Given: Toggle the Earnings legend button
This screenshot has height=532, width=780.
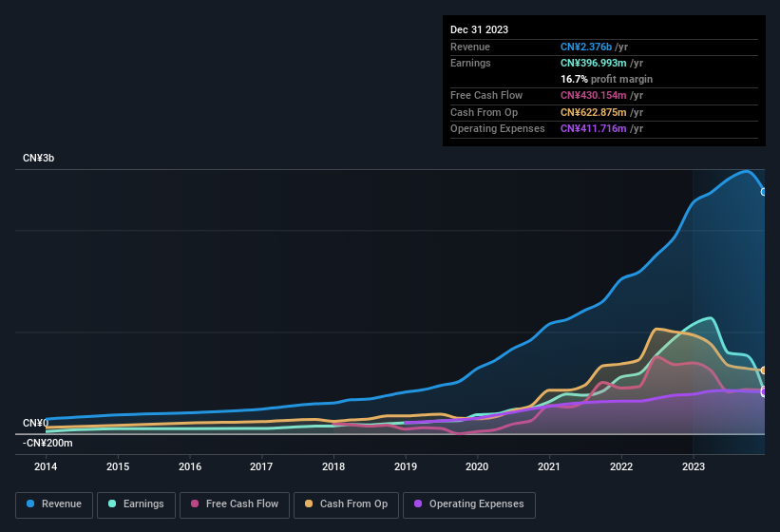Looking at the screenshot, I should coord(136,504).
